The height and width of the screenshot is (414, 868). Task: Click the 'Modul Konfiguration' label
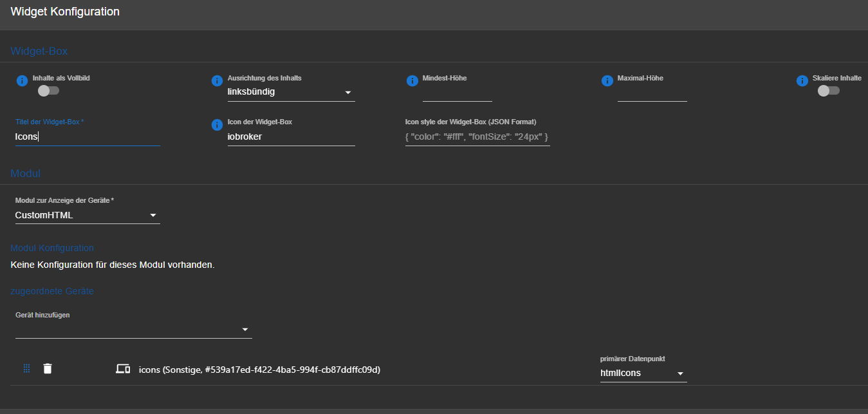click(51, 248)
